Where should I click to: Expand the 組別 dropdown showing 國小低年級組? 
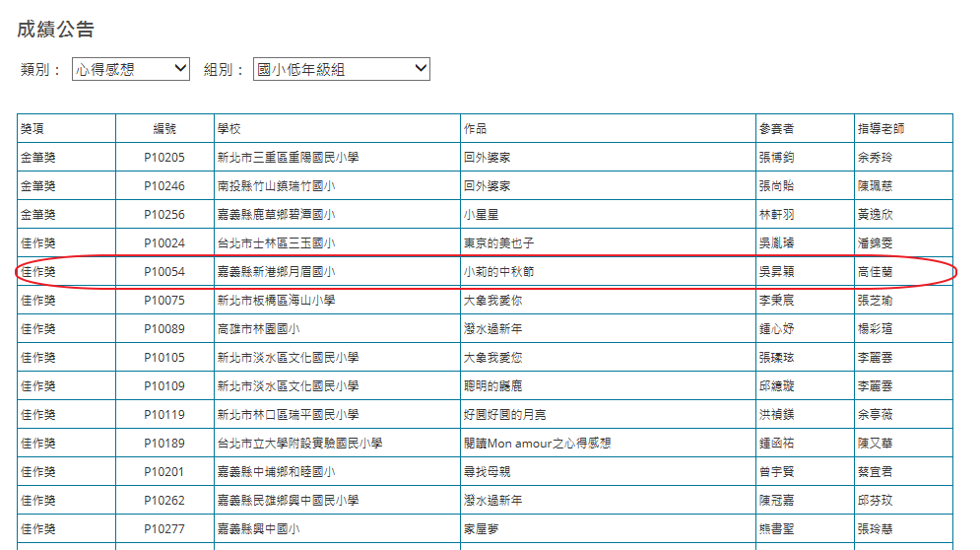(341, 69)
